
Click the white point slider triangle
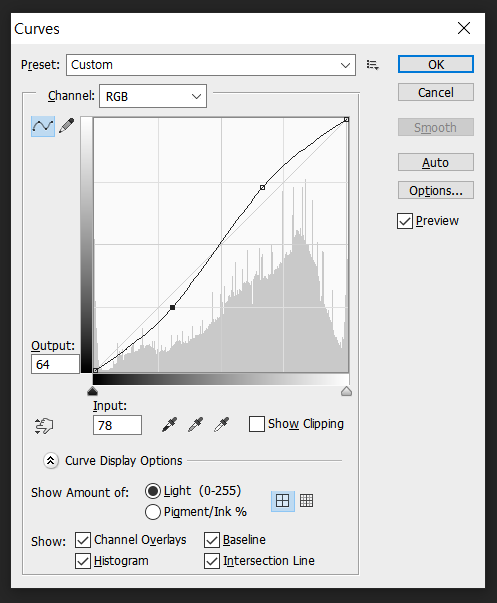(x=346, y=391)
